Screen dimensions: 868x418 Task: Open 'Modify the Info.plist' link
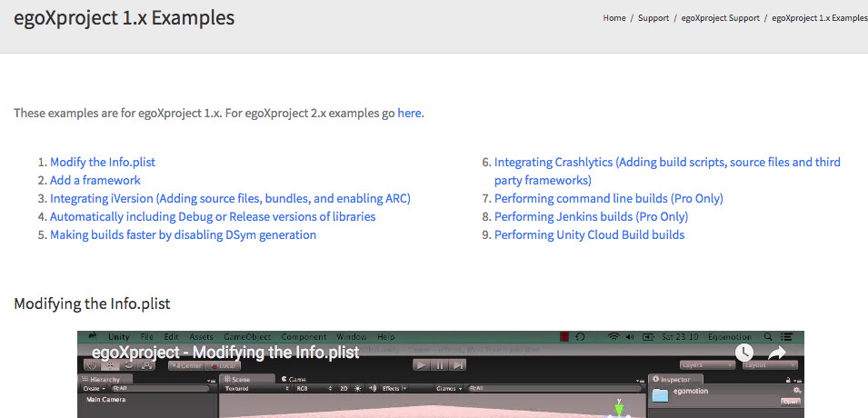[x=103, y=163]
